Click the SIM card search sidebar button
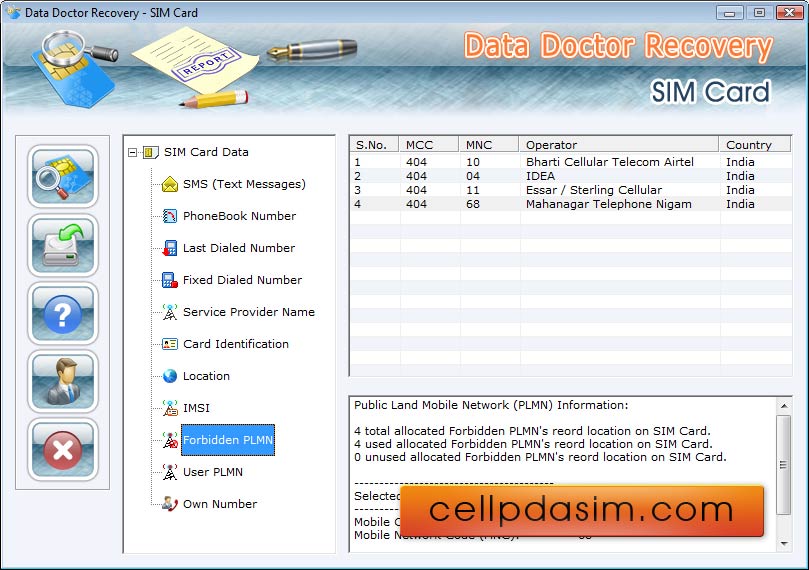Screen dimensions: 809x570 point(62,176)
